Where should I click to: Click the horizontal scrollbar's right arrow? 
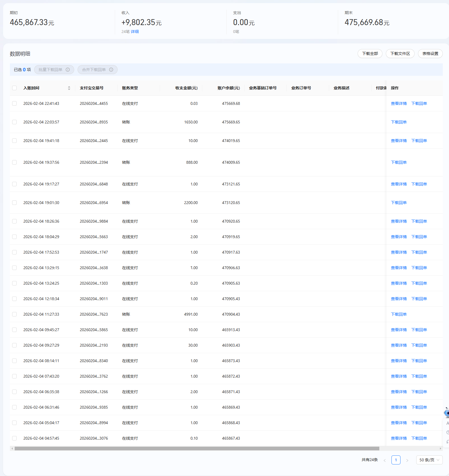(x=440, y=448)
